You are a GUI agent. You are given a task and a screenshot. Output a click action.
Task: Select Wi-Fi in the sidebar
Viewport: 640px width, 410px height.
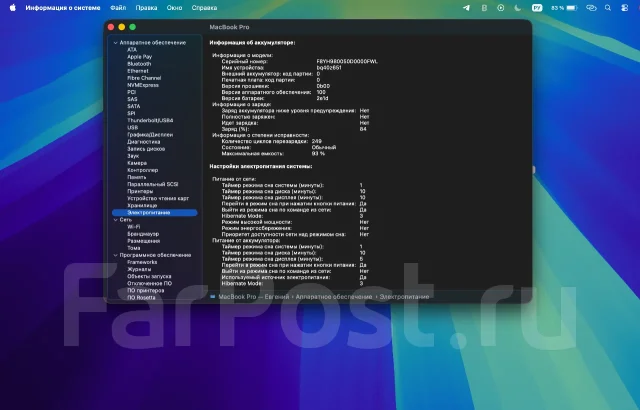coord(133,227)
